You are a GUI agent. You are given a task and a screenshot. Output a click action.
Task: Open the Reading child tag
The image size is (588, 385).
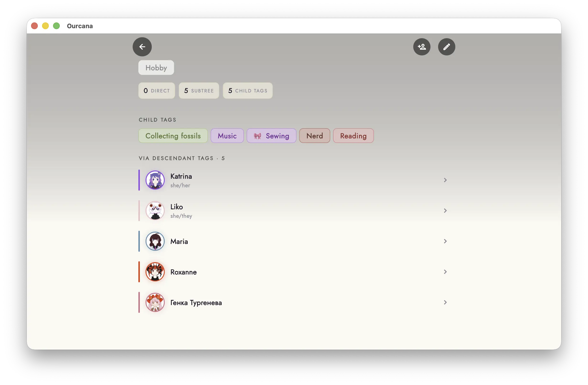point(353,136)
